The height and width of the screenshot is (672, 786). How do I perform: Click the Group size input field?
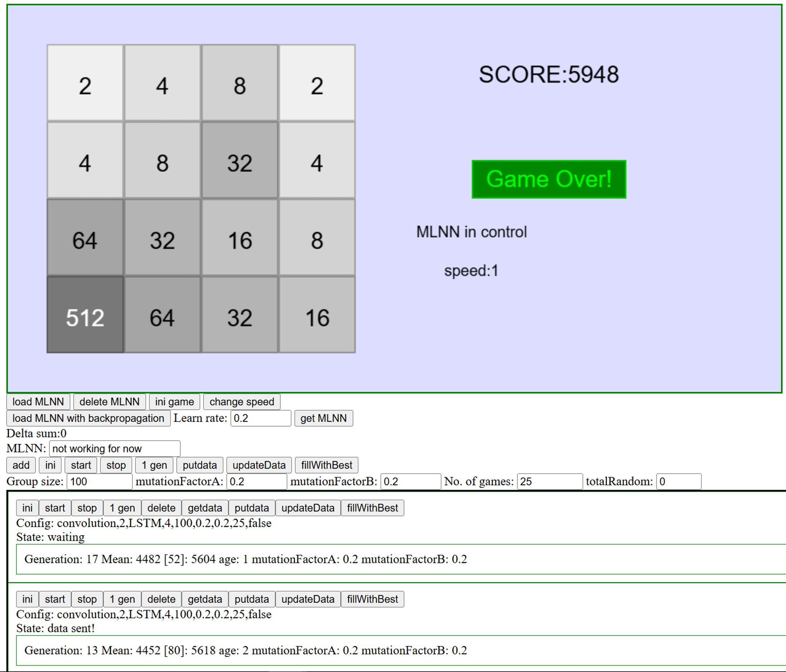(x=99, y=482)
